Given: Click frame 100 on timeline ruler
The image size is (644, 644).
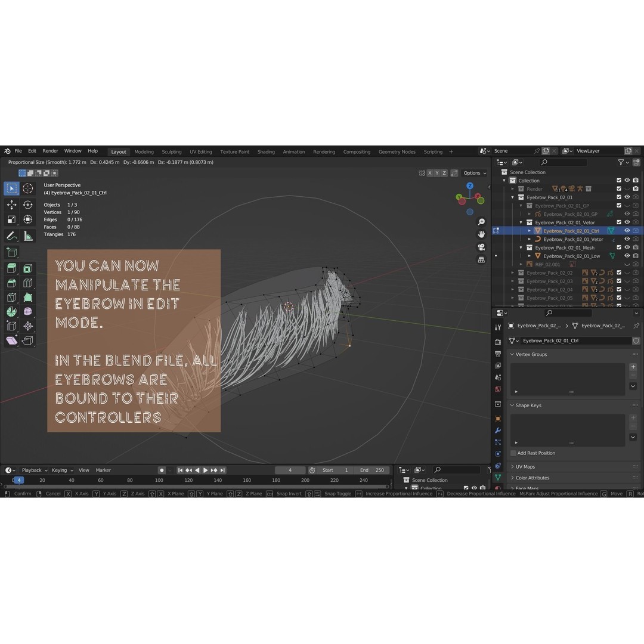Looking at the screenshot, I should (x=159, y=480).
